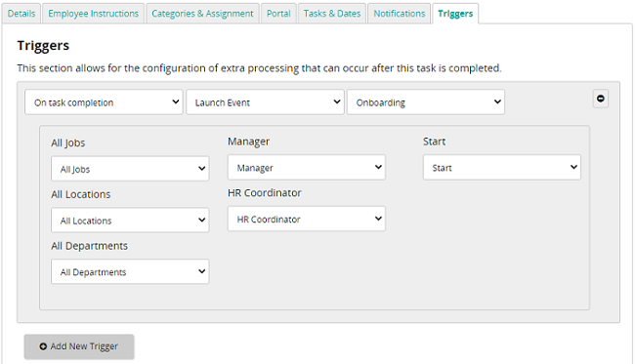Switch to Notifications tab
Screen dimensions: 635x364
400,14
